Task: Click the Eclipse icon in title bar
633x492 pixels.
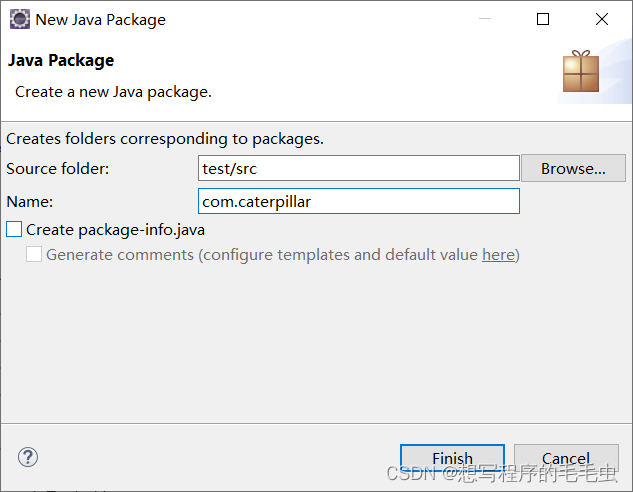Action: pos(19,19)
